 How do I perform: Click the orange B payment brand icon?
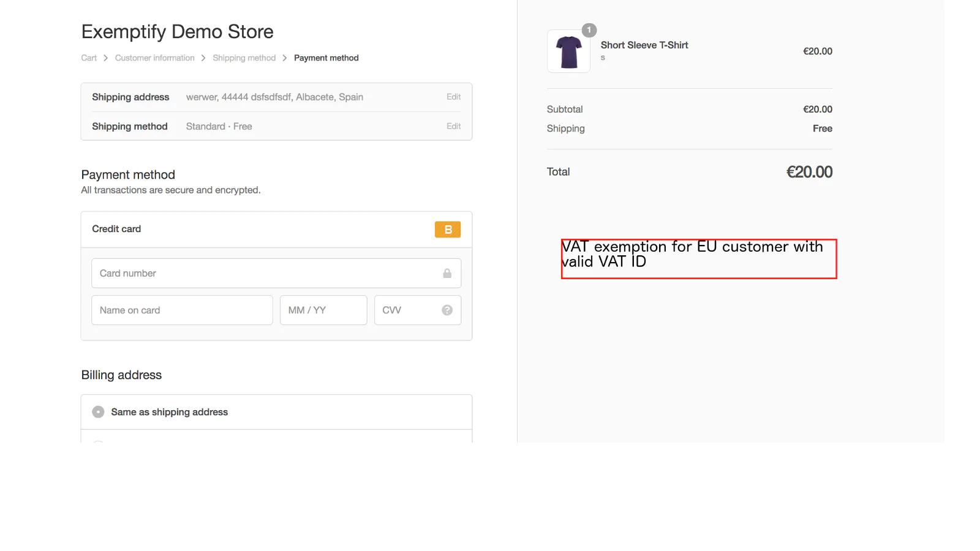pyautogui.click(x=448, y=230)
